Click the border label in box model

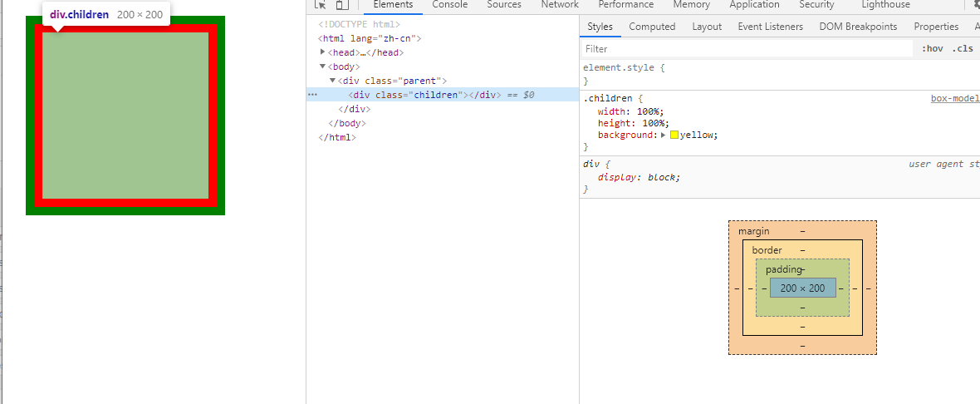click(767, 250)
